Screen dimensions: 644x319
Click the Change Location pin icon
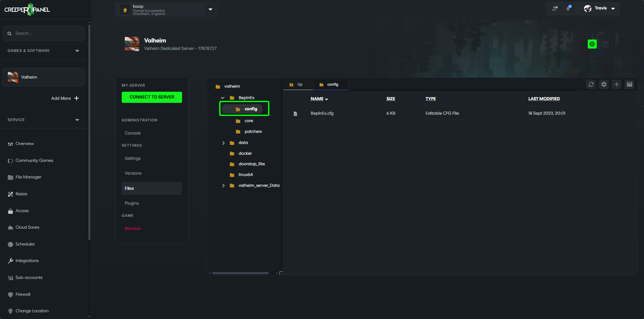[x=10, y=311]
